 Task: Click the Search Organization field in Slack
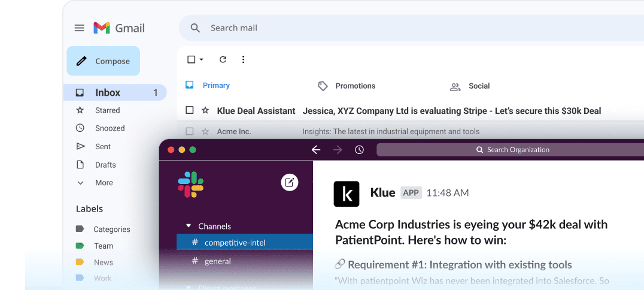(510, 150)
